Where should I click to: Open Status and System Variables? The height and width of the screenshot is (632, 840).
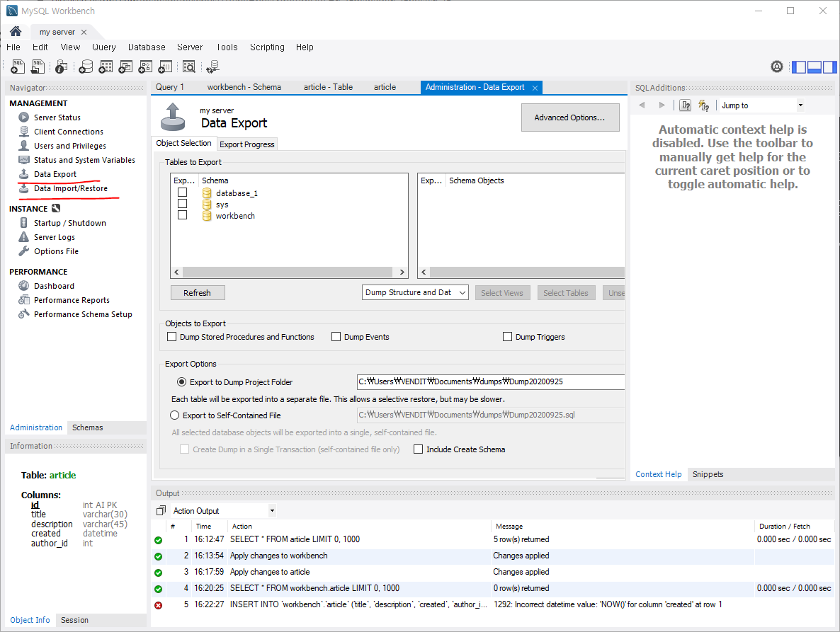pos(84,160)
